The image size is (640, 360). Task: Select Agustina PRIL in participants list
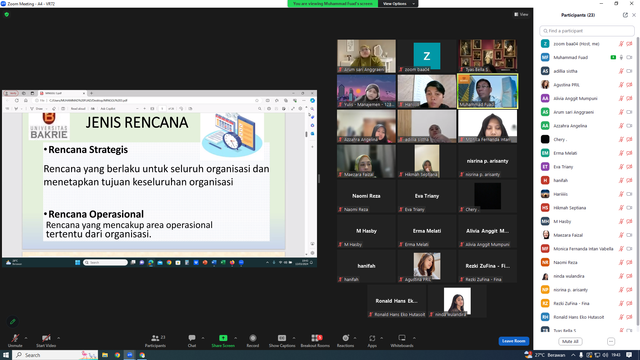587,85
